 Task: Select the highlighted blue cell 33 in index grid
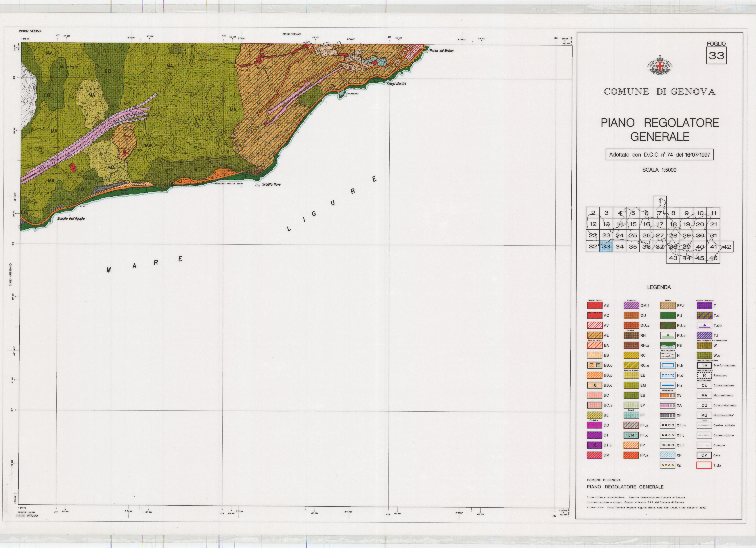[x=606, y=247]
